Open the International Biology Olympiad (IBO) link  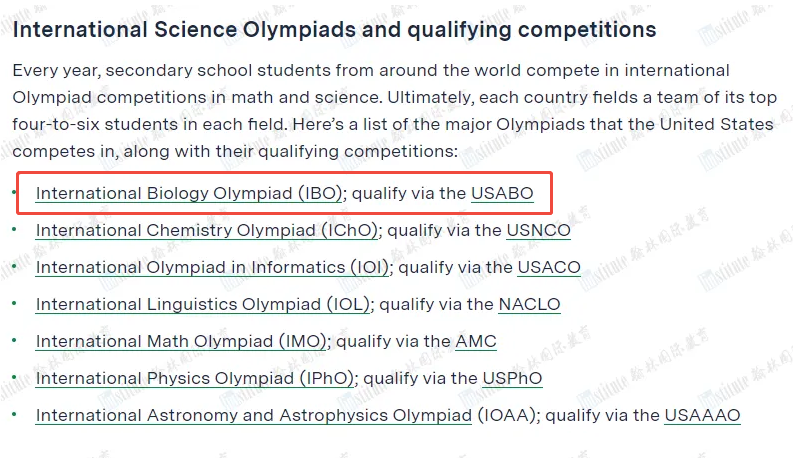tap(189, 193)
